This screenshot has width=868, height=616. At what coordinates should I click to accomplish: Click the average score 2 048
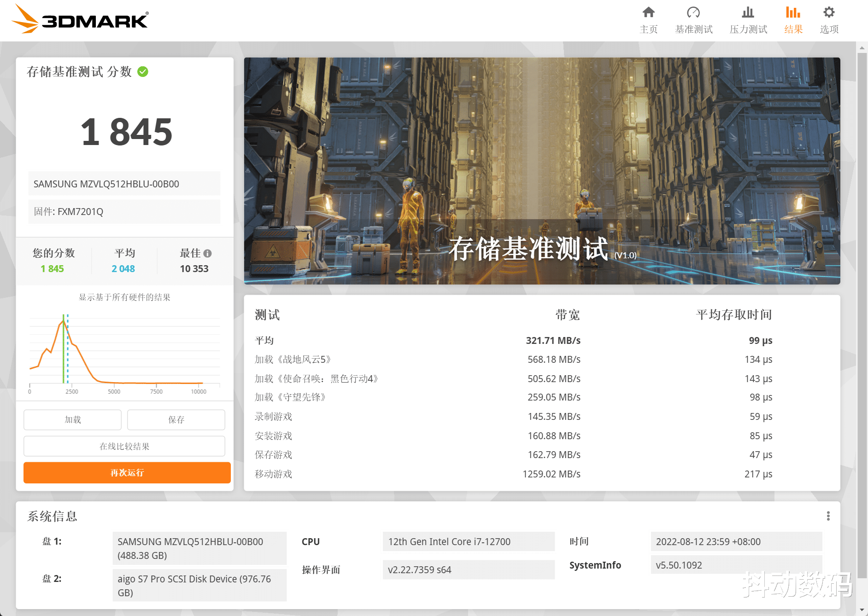(123, 269)
